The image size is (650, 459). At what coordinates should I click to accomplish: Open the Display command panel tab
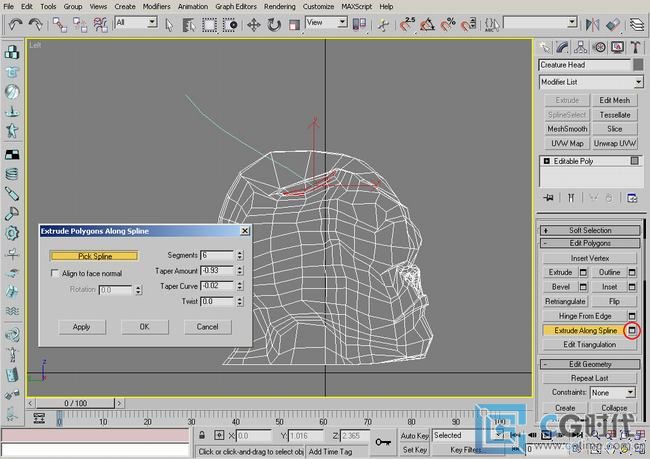[x=617, y=48]
